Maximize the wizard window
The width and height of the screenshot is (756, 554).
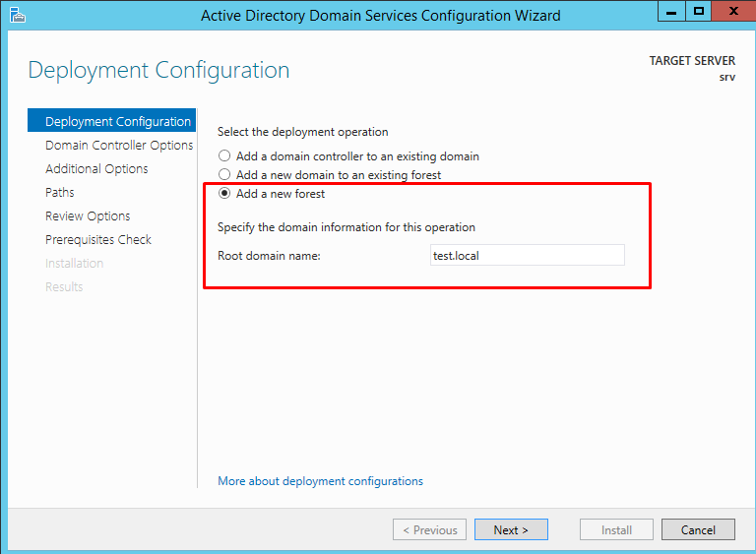pos(699,11)
